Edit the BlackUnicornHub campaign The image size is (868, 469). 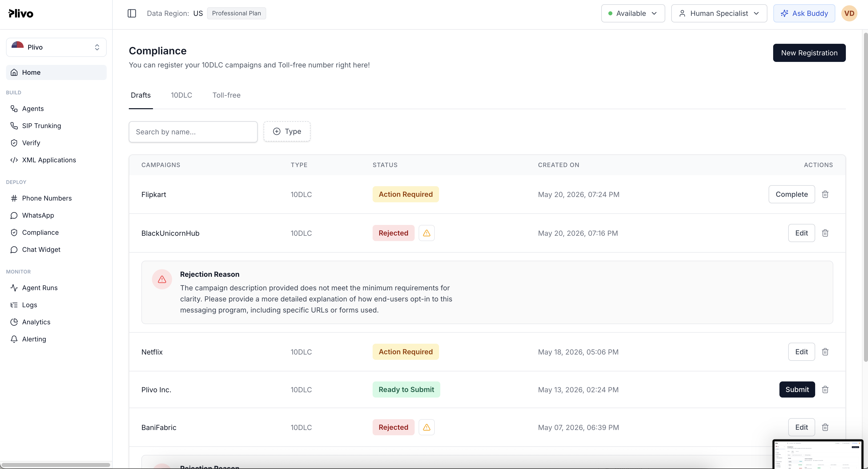(x=801, y=233)
